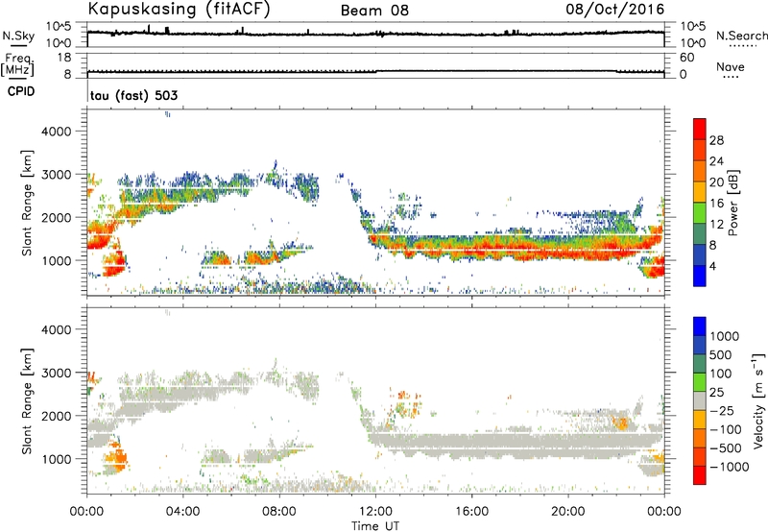
Task: Click the 12:00 time tick label
Action: click(375, 512)
